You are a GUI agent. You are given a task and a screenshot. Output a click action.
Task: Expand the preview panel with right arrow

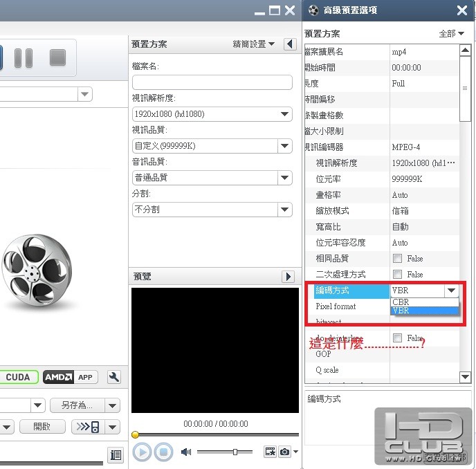(288, 277)
